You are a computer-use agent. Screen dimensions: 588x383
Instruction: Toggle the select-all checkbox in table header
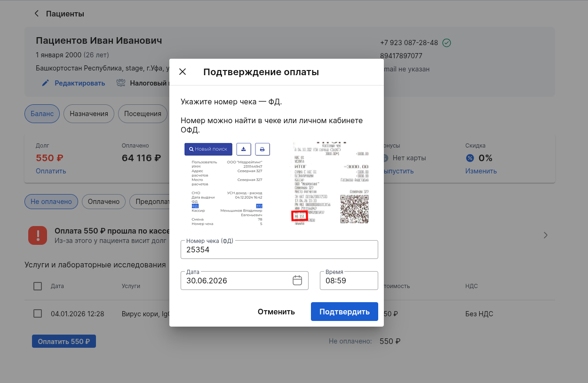[38, 286]
